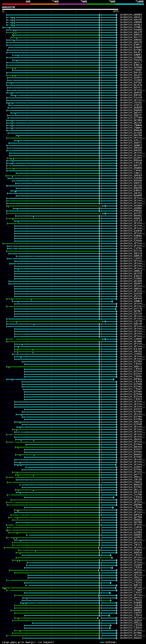Select the UniRef100_O18789 label
The width and height of the screenshot is (146, 644).
point(131,294)
